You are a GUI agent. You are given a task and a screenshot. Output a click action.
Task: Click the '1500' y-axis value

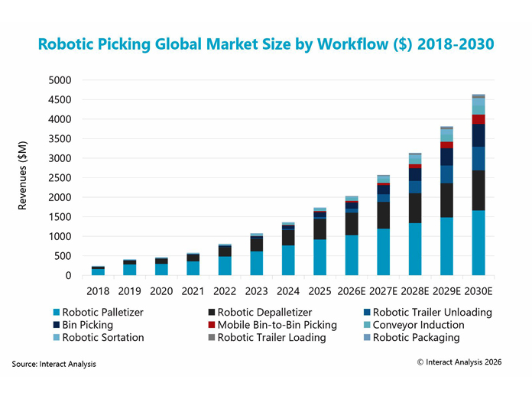60,217
